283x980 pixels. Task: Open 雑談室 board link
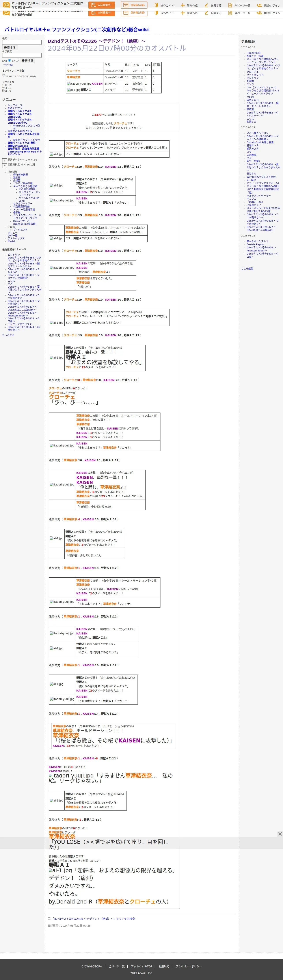point(17,178)
